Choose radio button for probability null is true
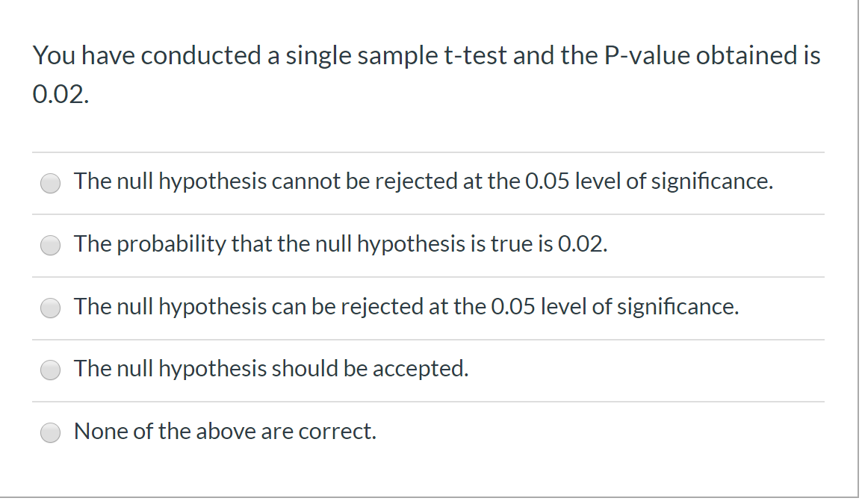 51,245
